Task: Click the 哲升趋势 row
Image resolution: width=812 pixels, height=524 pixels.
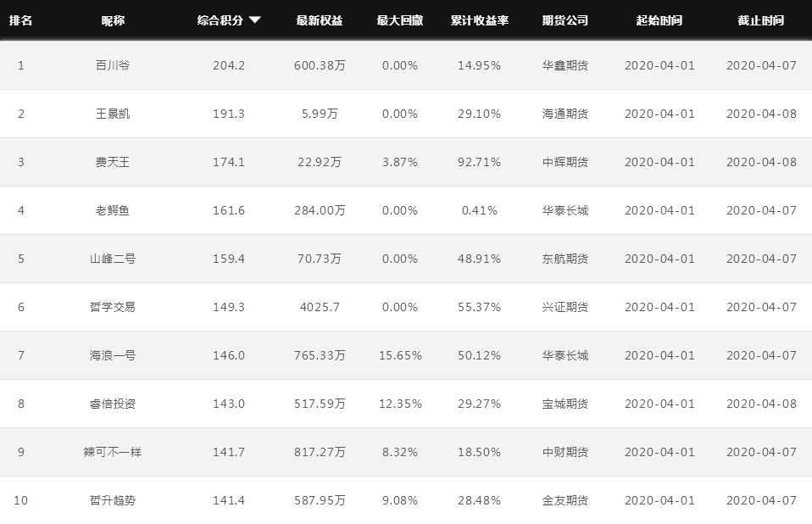Action: 113,500
